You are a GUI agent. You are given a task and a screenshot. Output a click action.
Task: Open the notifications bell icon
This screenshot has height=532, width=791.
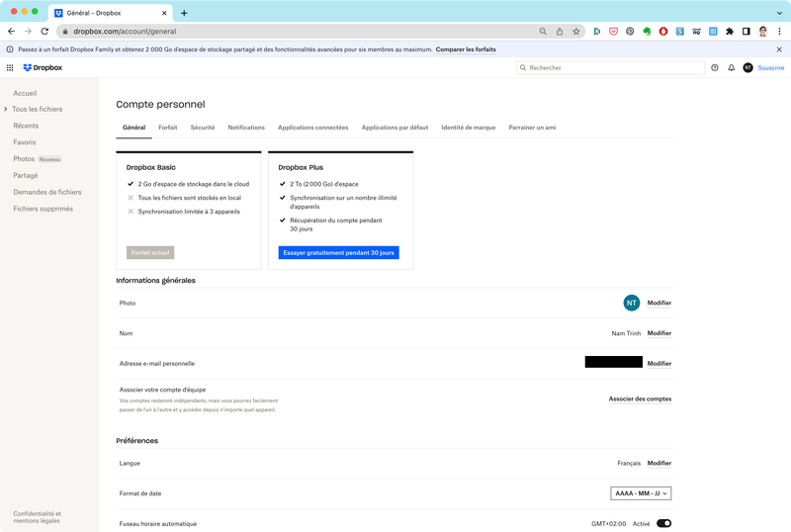pos(732,68)
